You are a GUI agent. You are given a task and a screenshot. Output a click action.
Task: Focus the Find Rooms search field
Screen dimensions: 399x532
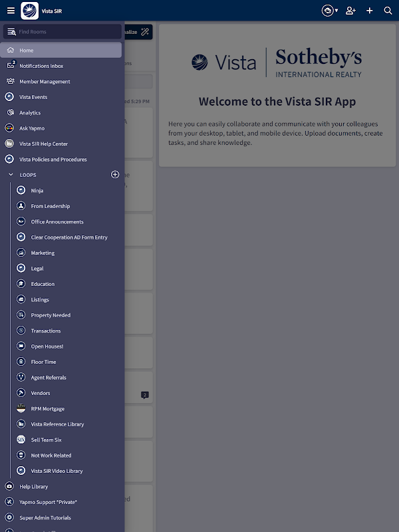click(63, 32)
